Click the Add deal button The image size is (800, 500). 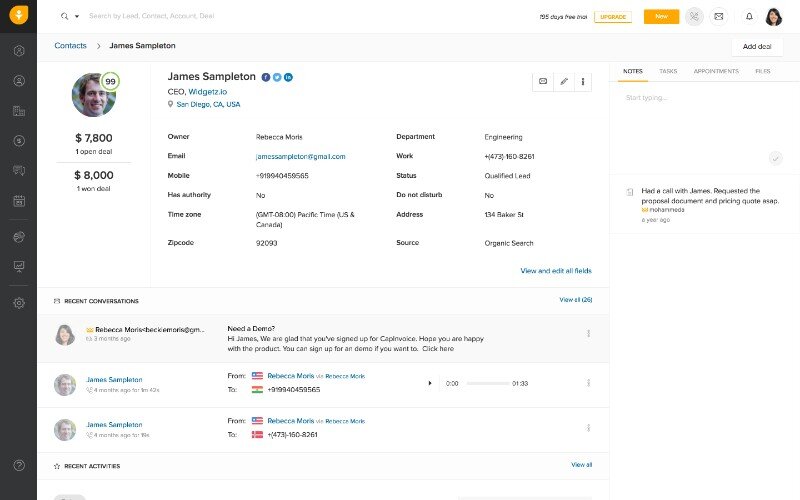tap(756, 46)
